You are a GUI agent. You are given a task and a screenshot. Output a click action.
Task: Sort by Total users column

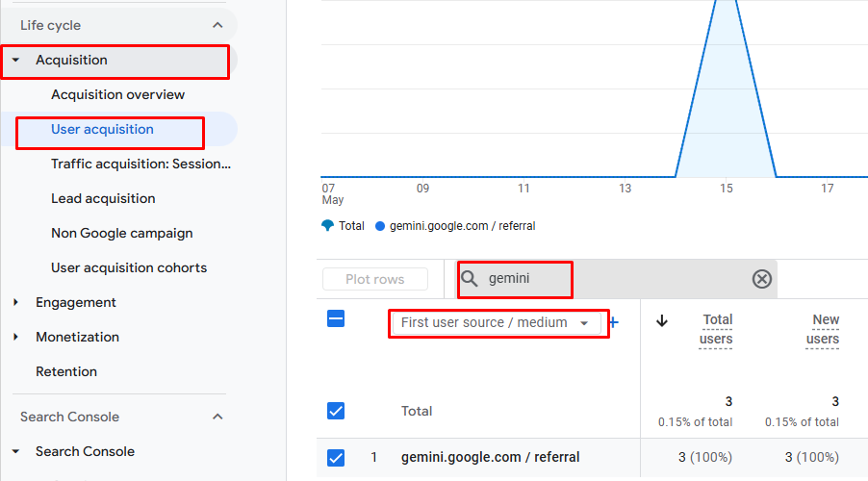tap(716, 329)
